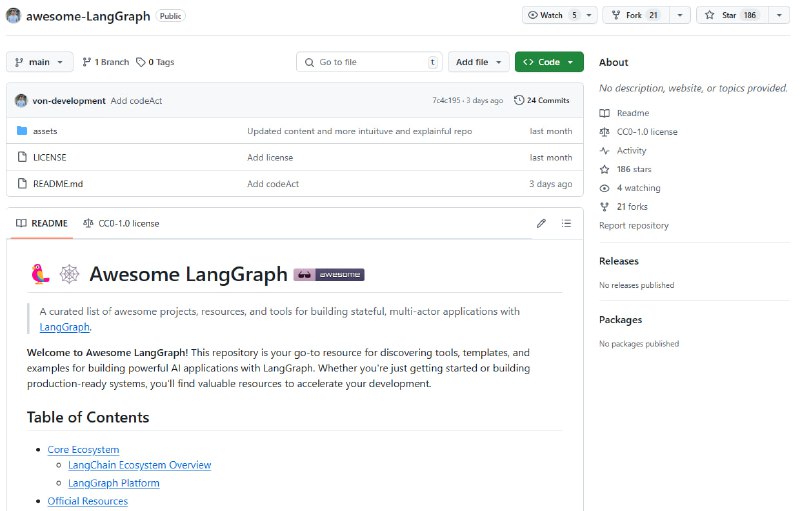Click the Watch button
This screenshot has width=800, height=511.
point(553,15)
